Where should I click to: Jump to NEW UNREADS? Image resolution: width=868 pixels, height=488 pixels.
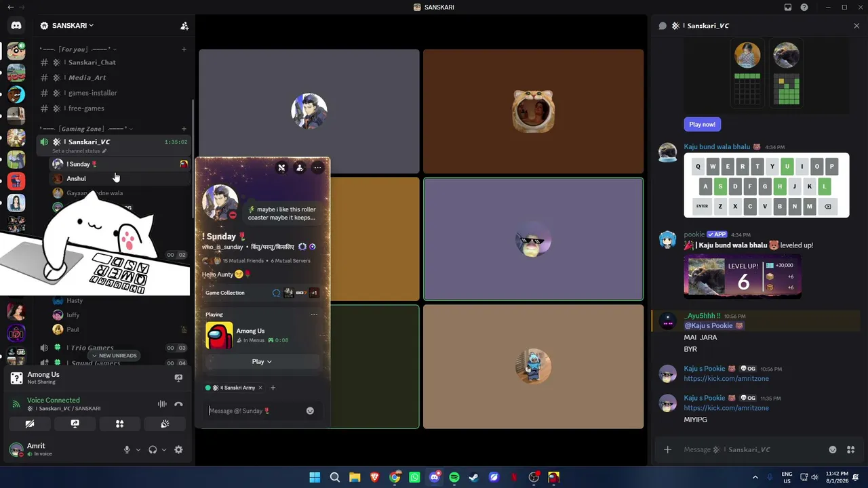pos(114,356)
